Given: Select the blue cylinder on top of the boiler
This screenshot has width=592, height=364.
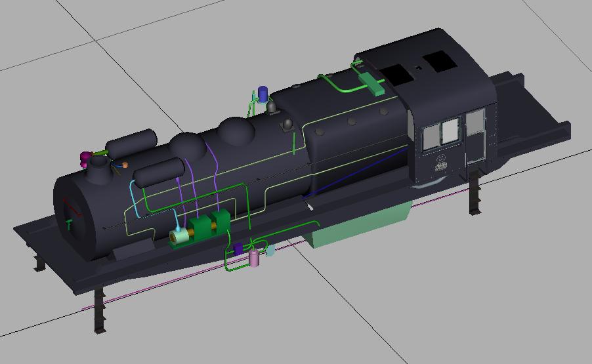Looking at the screenshot, I should (263, 93).
